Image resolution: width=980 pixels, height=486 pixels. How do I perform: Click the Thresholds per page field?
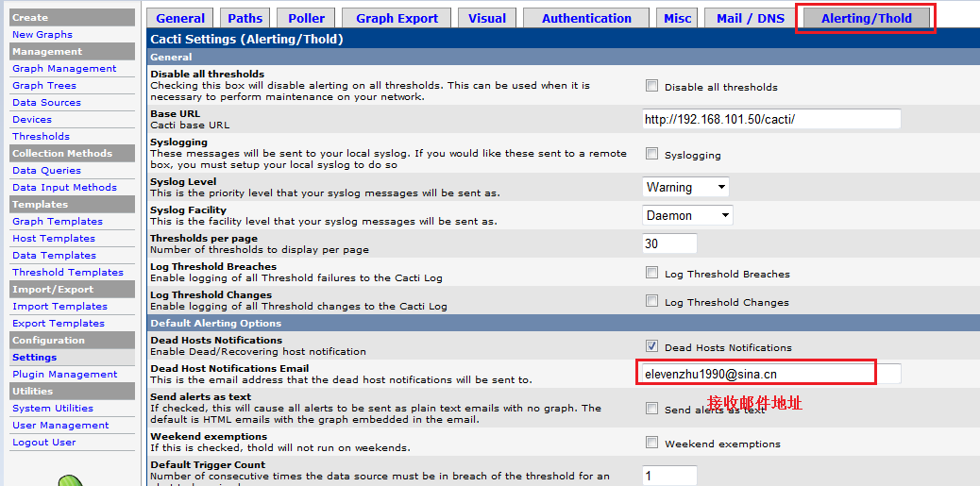tap(669, 243)
